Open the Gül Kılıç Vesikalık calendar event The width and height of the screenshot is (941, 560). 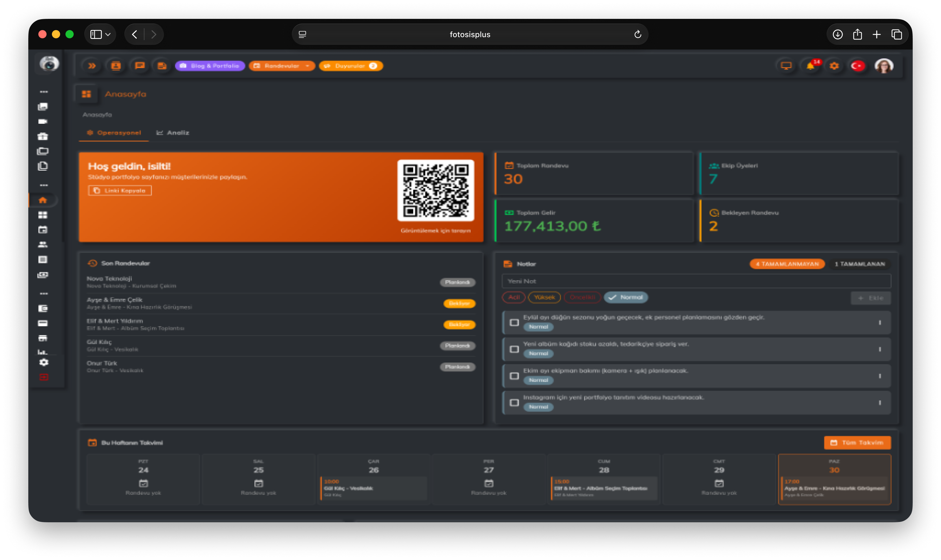[374, 488]
